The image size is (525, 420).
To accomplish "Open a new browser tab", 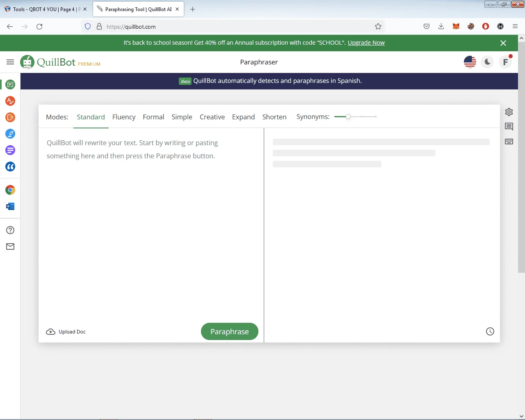I will [x=193, y=9].
